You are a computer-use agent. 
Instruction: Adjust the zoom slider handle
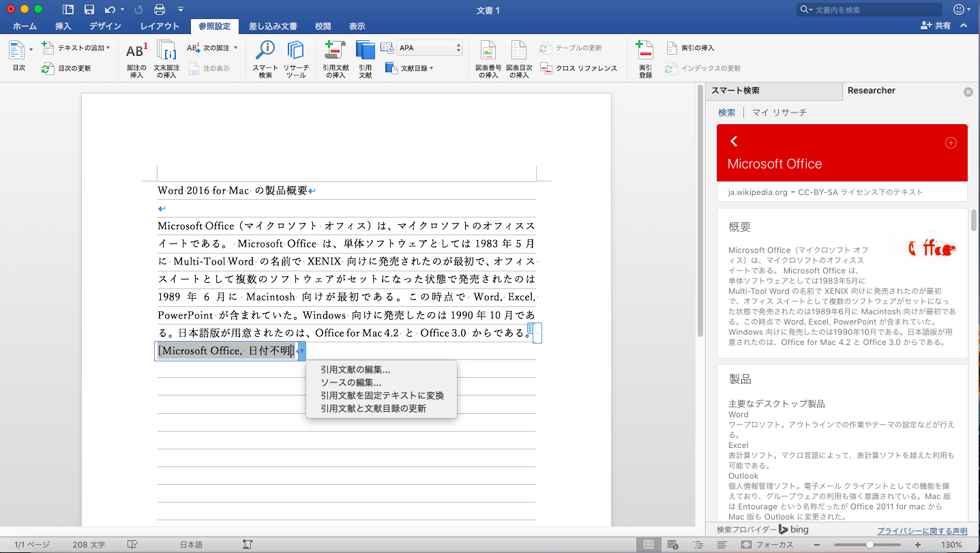pyautogui.click(x=870, y=545)
